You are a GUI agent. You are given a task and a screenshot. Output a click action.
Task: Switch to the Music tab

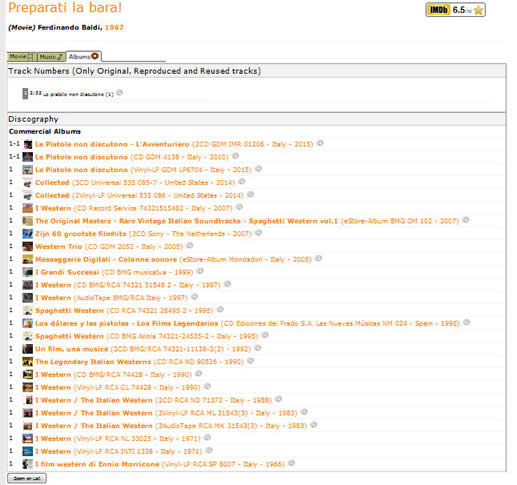pos(51,57)
